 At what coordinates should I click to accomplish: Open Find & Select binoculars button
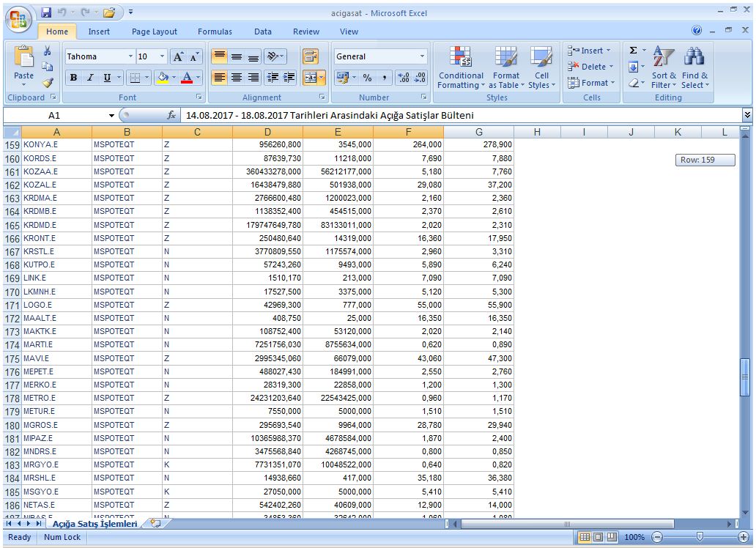[x=694, y=67]
